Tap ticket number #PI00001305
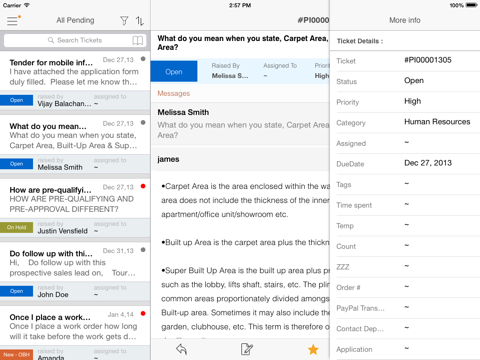480x360 pixels. coord(428,60)
